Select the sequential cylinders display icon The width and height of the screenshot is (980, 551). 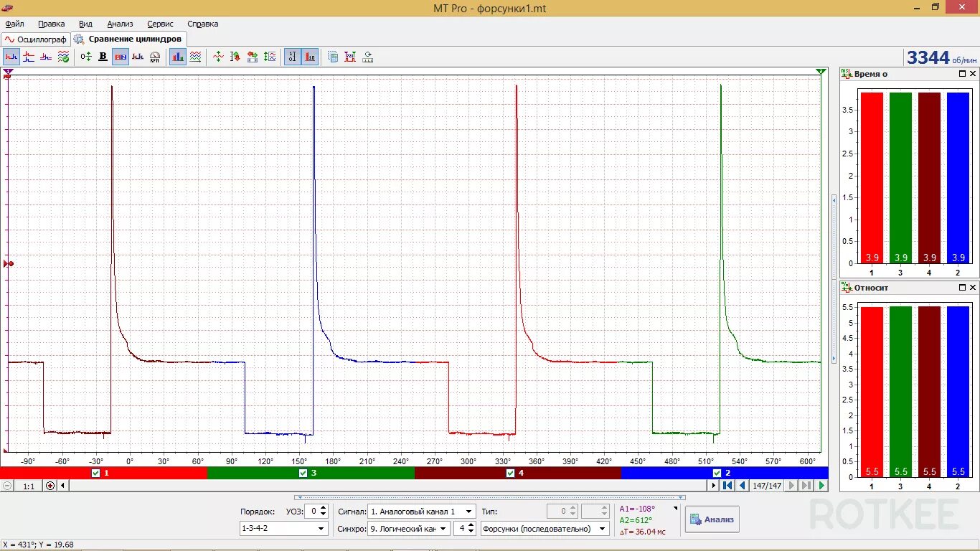[x=11, y=57]
